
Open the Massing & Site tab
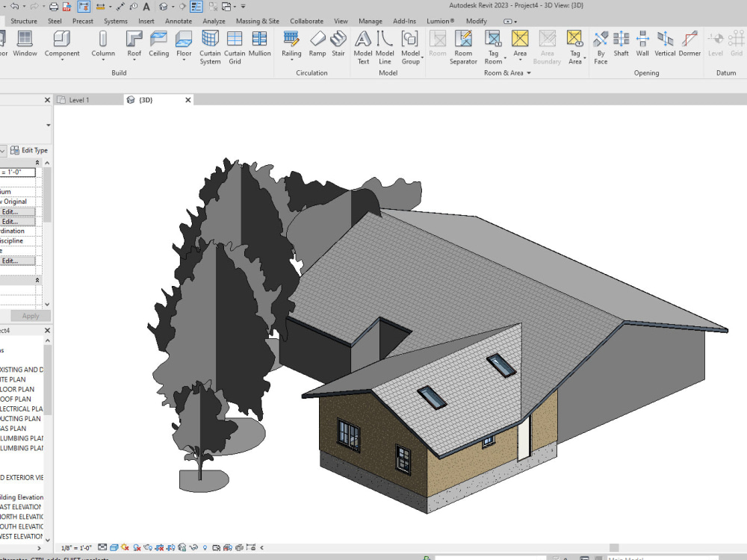(258, 21)
